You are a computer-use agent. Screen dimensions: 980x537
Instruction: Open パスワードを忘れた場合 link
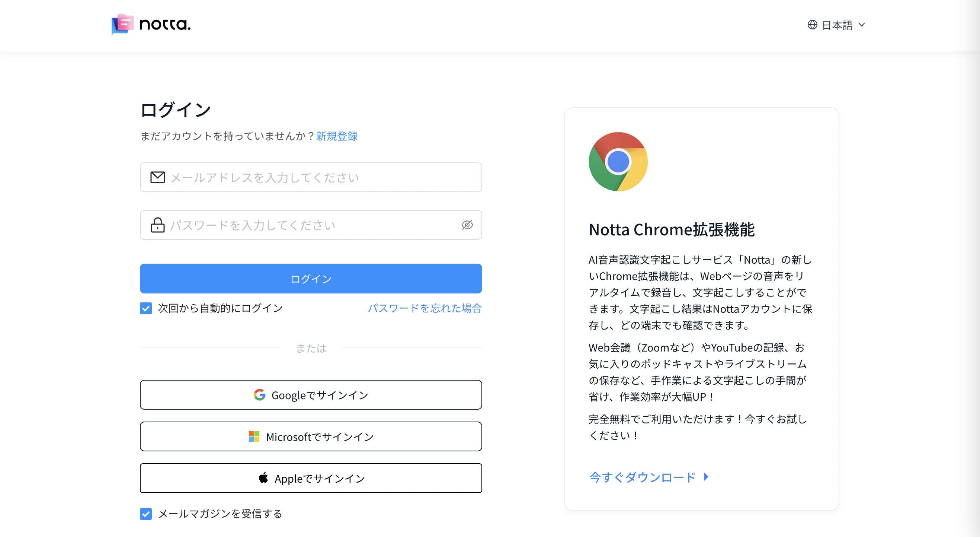[425, 308]
